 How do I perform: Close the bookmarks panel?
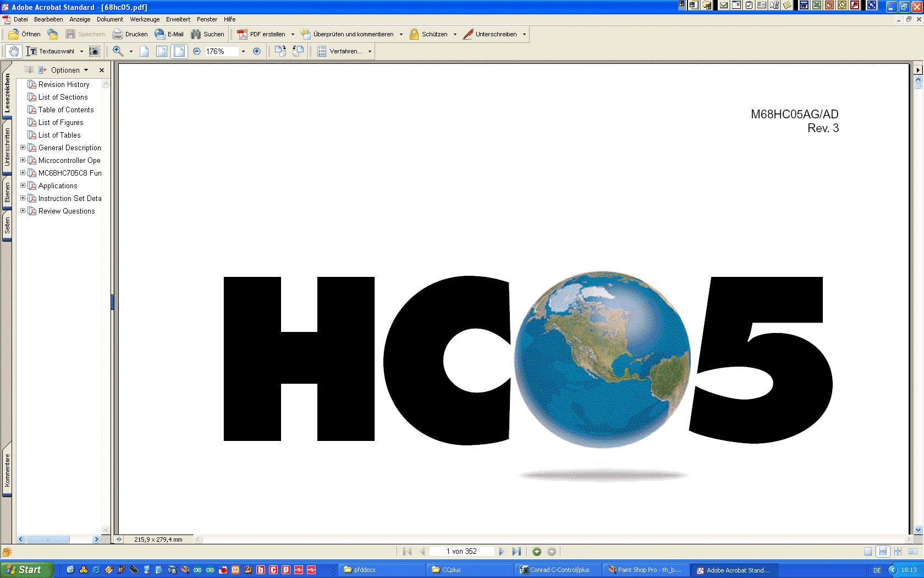[102, 70]
